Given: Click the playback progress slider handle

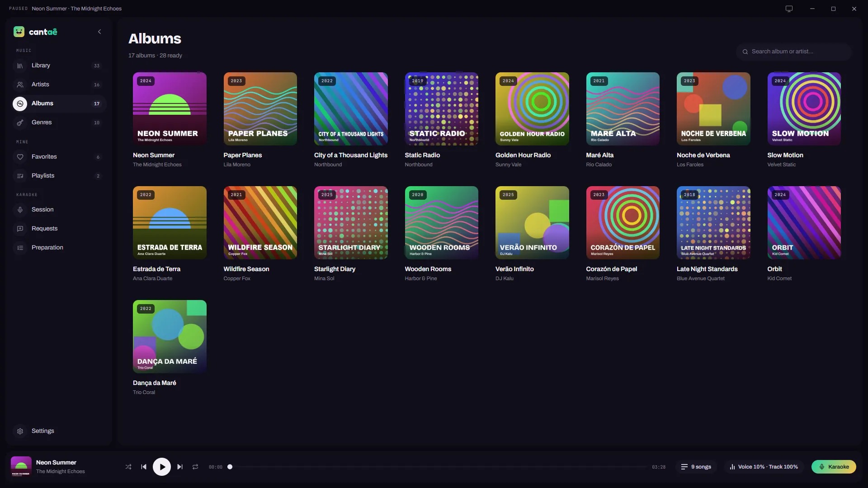Looking at the screenshot, I should click(x=230, y=467).
